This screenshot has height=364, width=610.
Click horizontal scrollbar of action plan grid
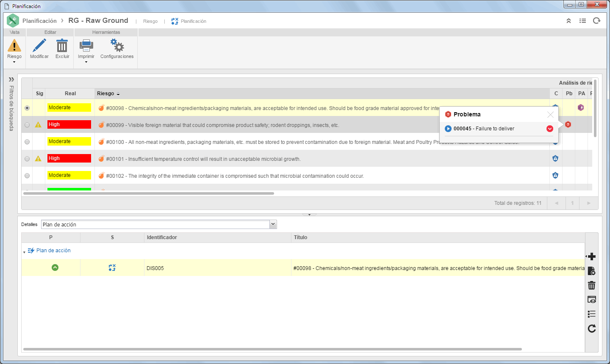point(272,349)
